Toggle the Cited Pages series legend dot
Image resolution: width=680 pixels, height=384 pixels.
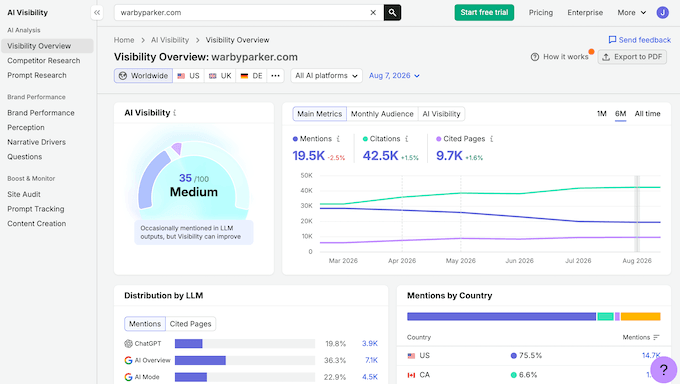438,139
